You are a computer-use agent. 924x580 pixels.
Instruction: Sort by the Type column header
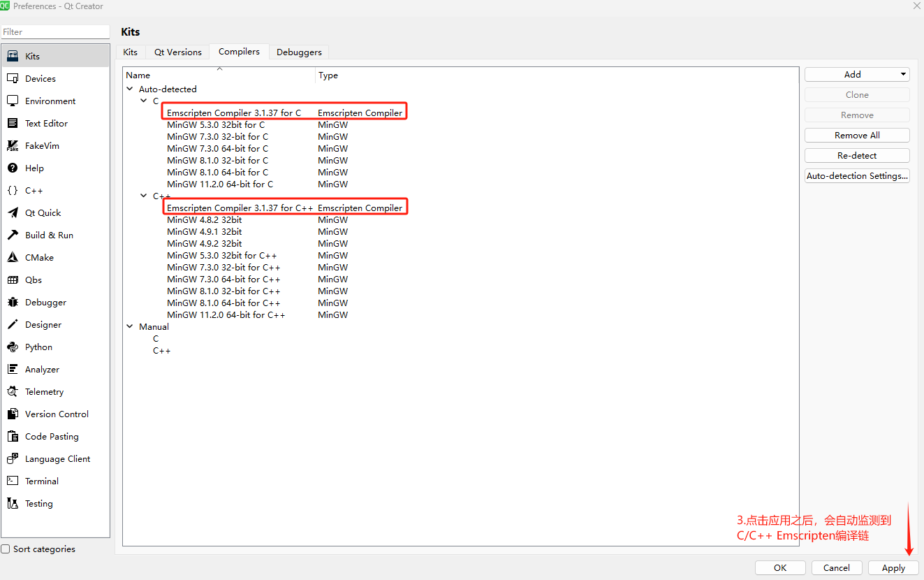(x=557, y=75)
